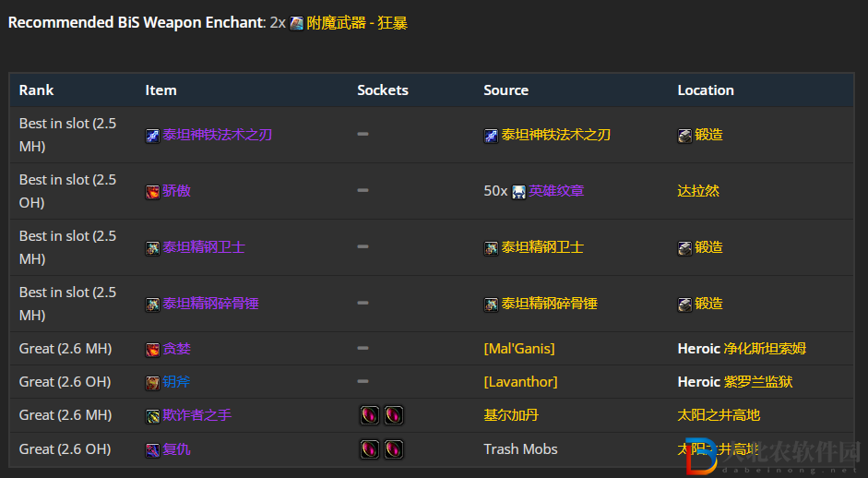Open the 骄傲 item link
The height and width of the screenshot is (478, 868).
pos(176,191)
